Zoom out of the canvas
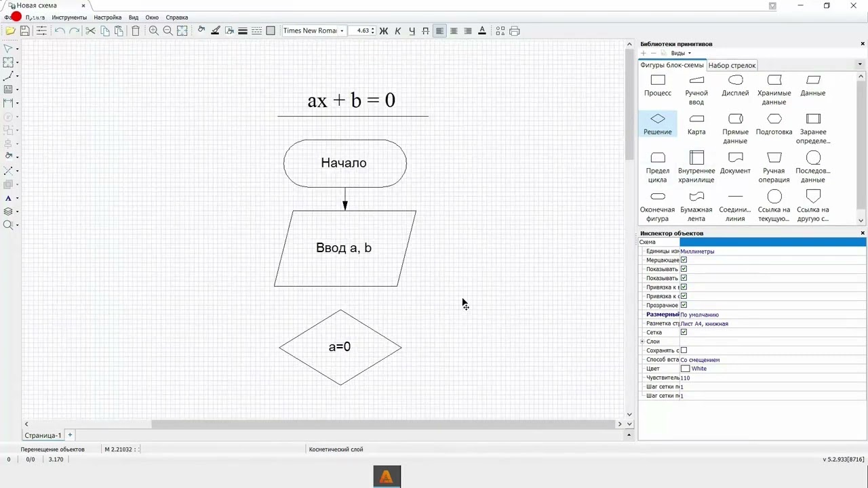This screenshot has height=488, width=868. [167, 30]
